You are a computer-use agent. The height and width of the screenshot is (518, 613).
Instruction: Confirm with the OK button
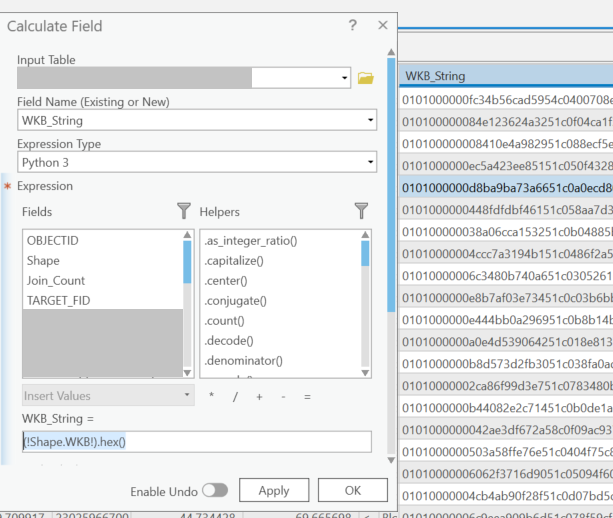(x=352, y=491)
